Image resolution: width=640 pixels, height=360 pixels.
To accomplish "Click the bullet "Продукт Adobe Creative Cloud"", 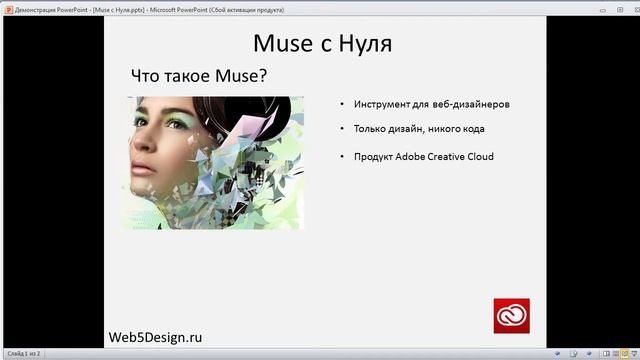I will (424, 157).
